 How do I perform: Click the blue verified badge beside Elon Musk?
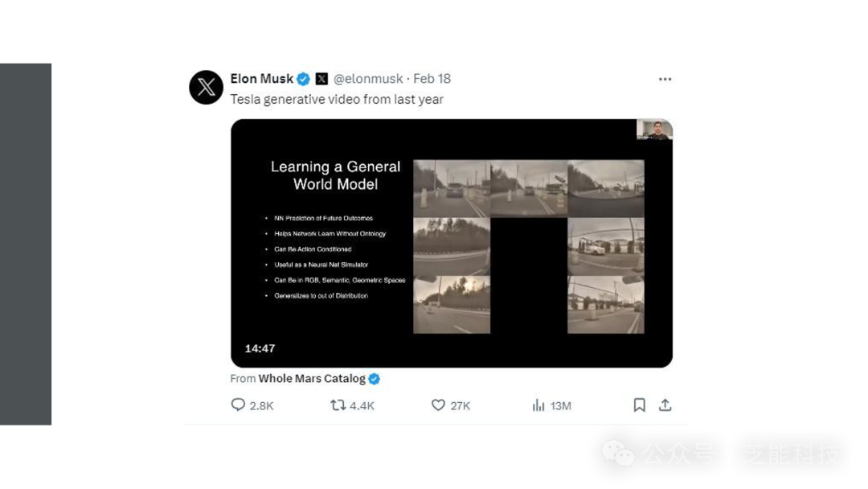[x=303, y=79]
